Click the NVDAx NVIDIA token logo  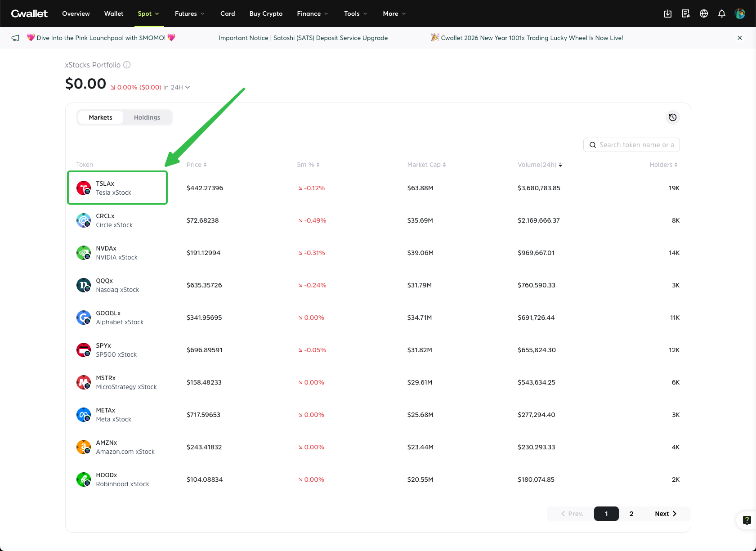[84, 253]
